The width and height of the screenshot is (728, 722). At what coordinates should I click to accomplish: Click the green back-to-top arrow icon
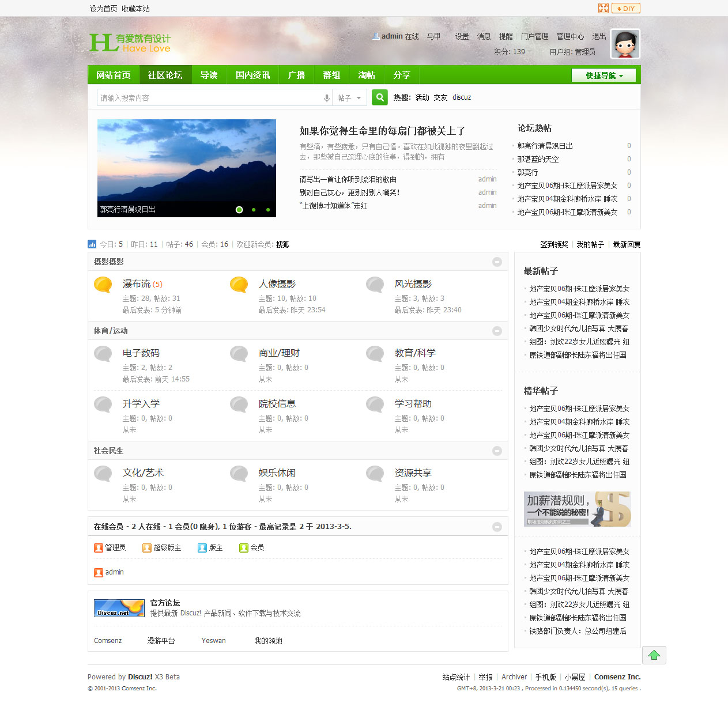click(x=654, y=655)
